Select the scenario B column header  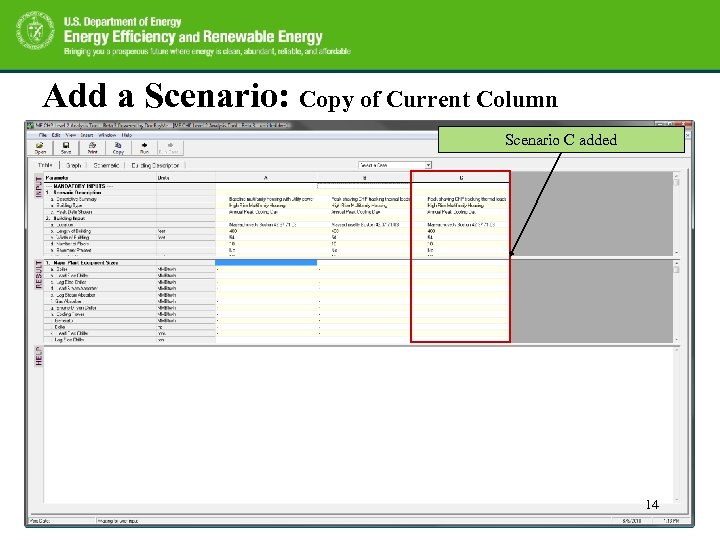(365, 178)
